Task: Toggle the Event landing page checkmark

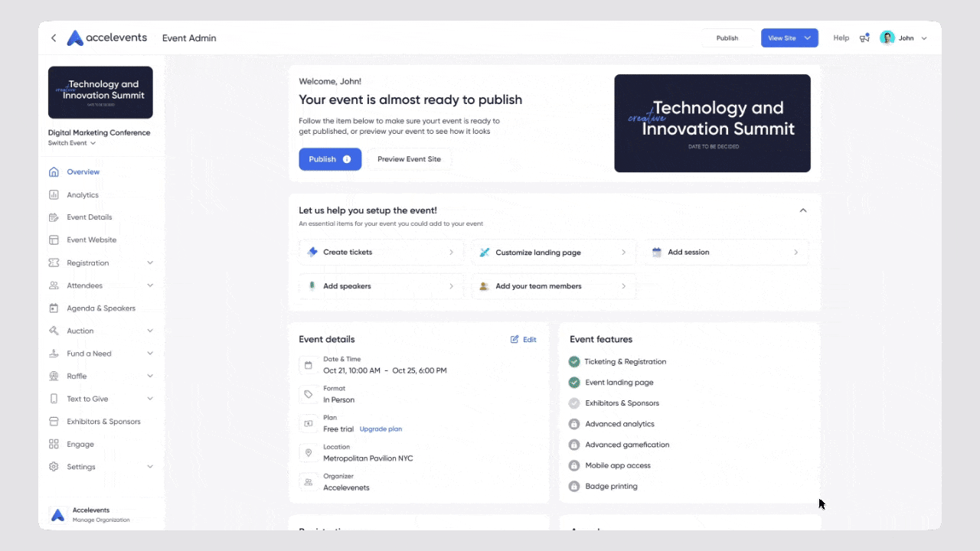Action: click(574, 383)
